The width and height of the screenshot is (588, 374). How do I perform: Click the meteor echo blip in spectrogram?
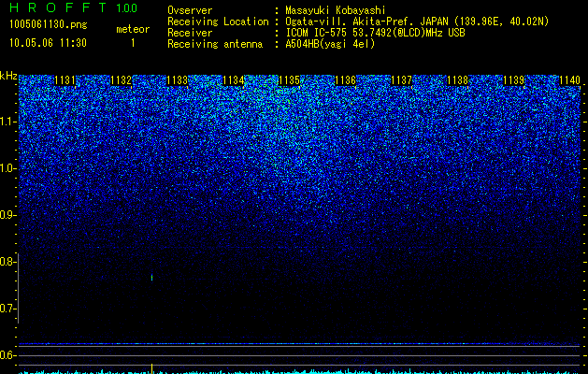[151, 277]
